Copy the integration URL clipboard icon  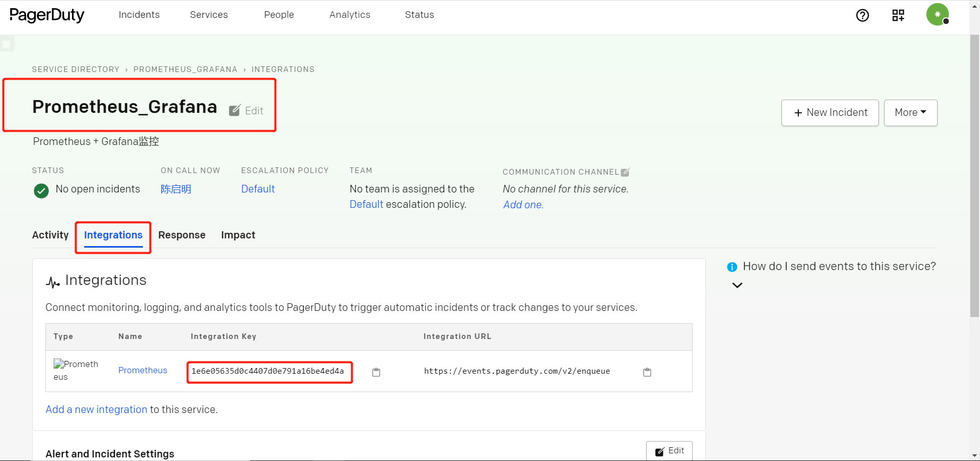pos(647,372)
